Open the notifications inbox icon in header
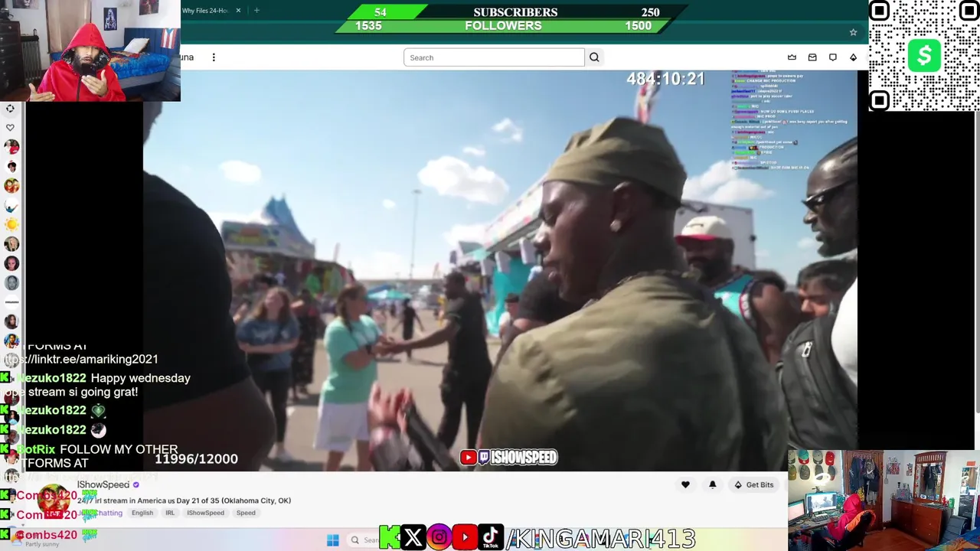This screenshot has height=551, width=980. [833, 57]
